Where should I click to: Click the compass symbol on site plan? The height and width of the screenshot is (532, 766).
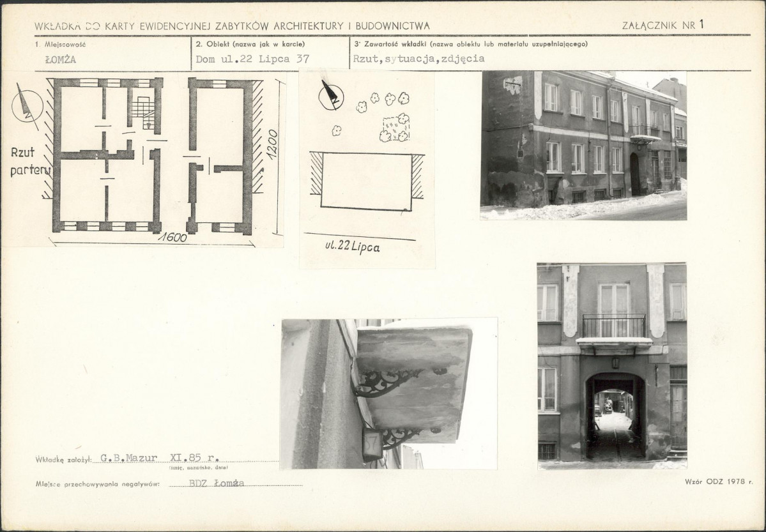(x=331, y=95)
